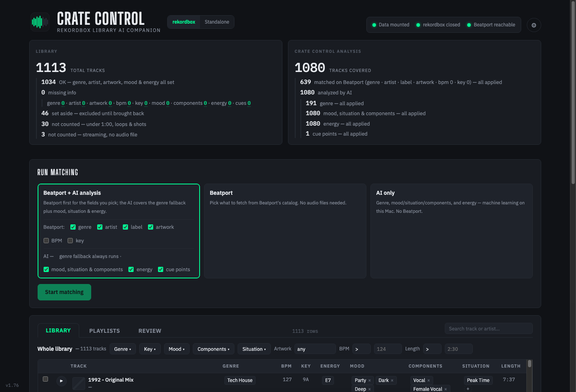Sort by GENRE column header
Viewport: 576px width, 392px height.
click(231, 366)
